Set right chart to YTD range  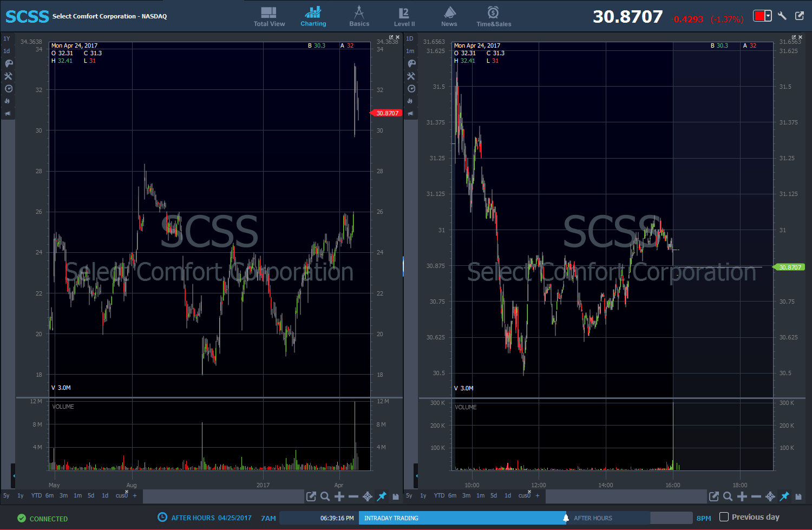click(439, 495)
